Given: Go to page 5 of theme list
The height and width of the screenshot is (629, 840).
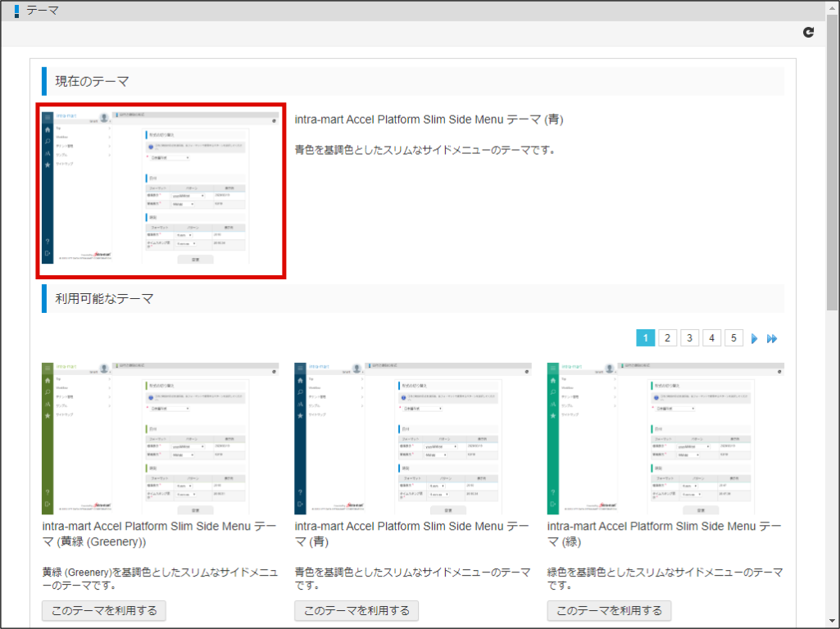Looking at the screenshot, I should tap(734, 338).
